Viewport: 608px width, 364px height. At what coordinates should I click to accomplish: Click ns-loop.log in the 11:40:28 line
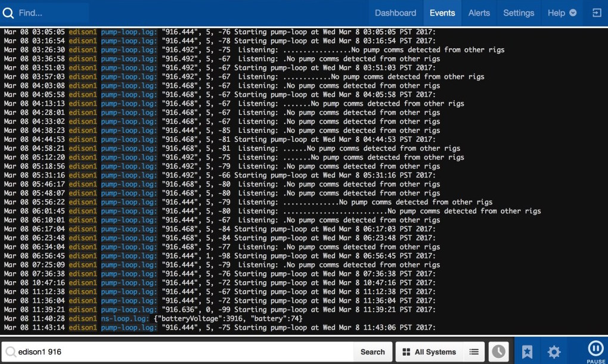[x=125, y=319]
